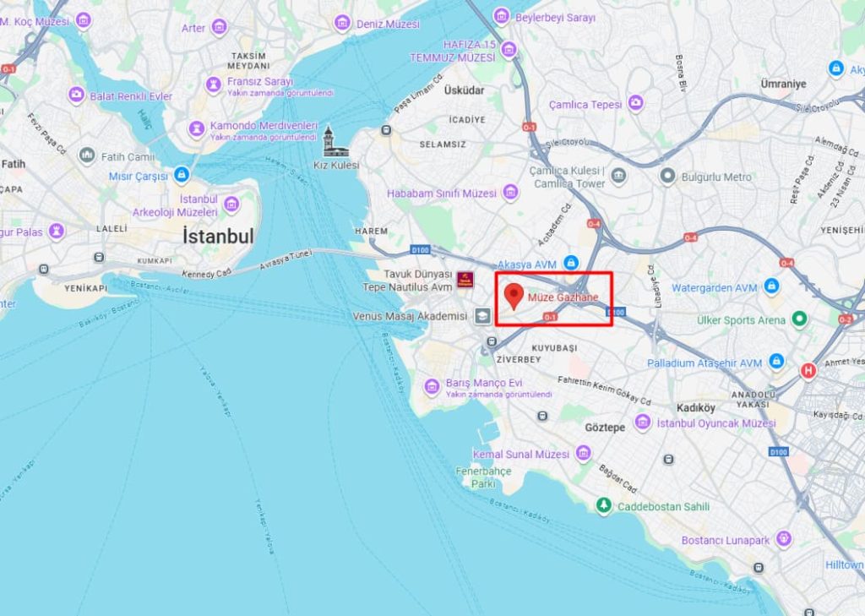The height and width of the screenshot is (616, 865).
Task: Open the Barış Manço Evi museum marker
Action: (432, 386)
